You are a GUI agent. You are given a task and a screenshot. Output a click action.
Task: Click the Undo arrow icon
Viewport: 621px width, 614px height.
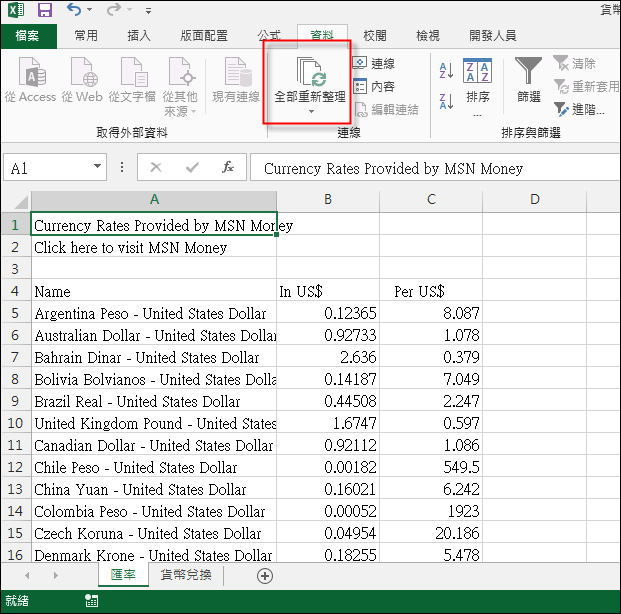click(x=74, y=9)
